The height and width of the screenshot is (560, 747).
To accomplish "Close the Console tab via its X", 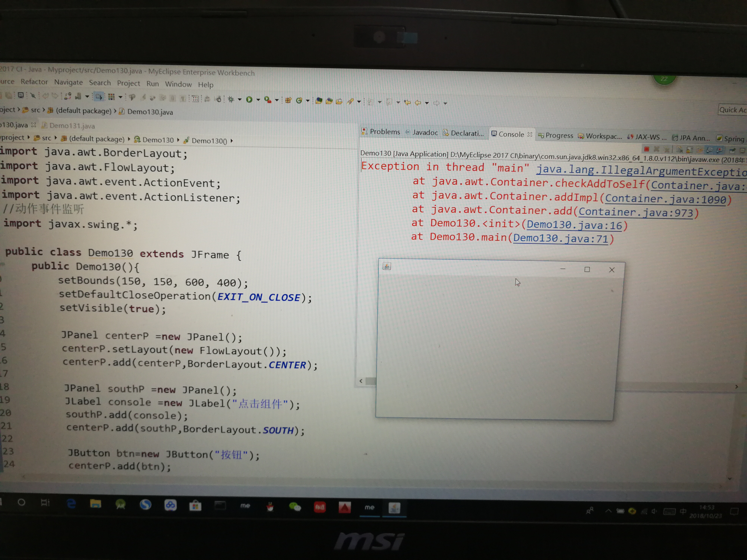I will (x=530, y=135).
